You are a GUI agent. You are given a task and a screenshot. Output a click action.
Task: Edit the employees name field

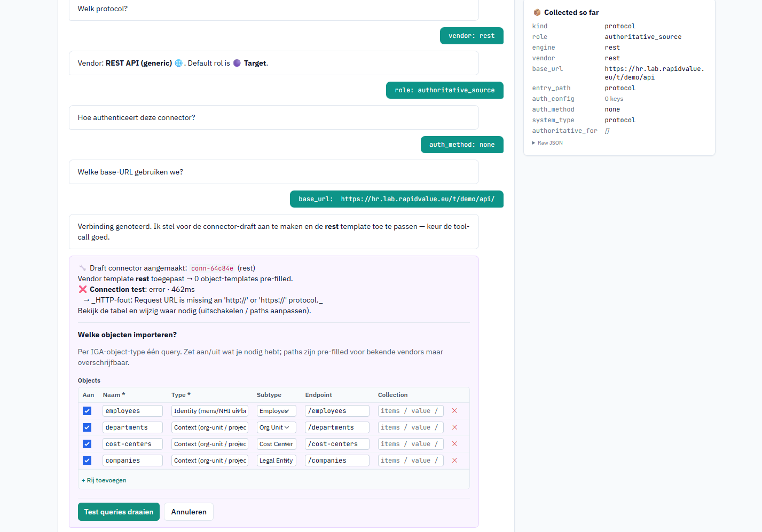(x=132, y=411)
